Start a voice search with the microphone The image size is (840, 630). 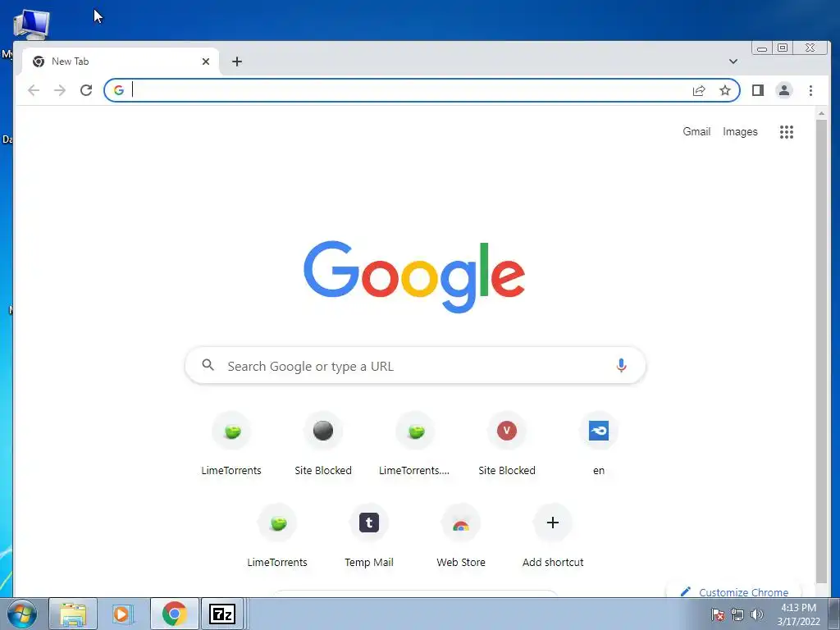[621, 365]
